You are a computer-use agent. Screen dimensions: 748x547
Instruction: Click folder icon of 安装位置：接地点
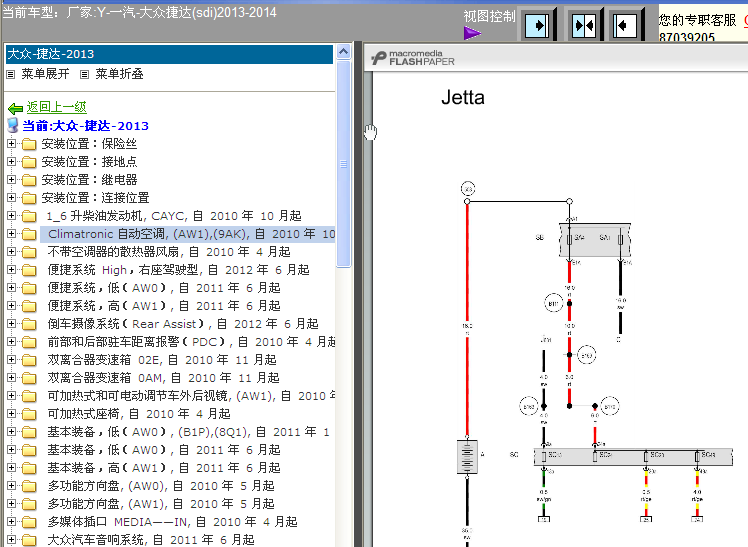click(29, 162)
